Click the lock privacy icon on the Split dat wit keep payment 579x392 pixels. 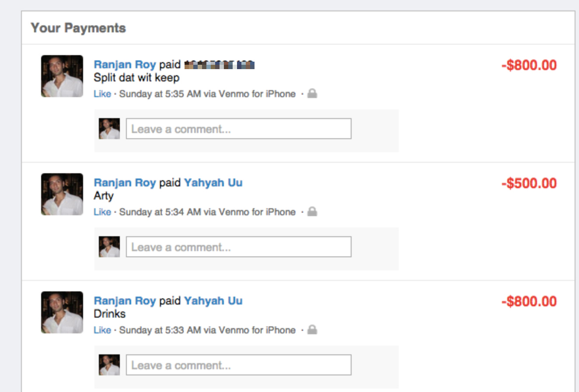coord(312,93)
